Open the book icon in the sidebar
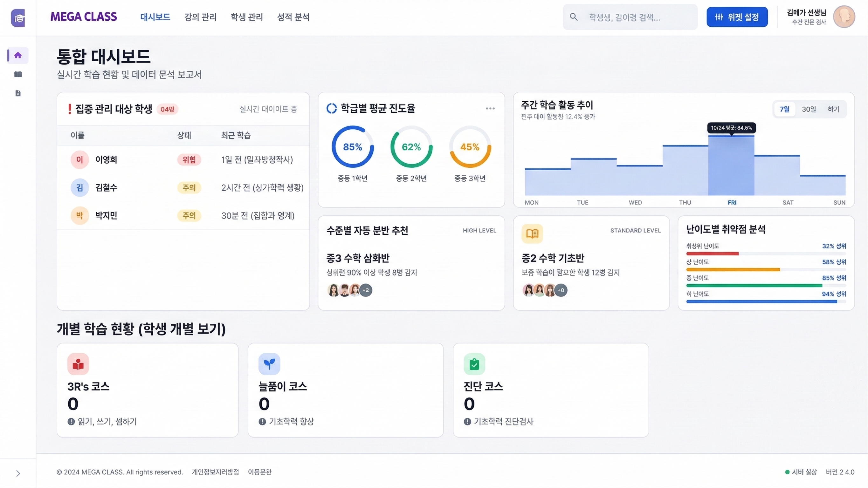The width and height of the screenshot is (868, 488). click(x=17, y=74)
